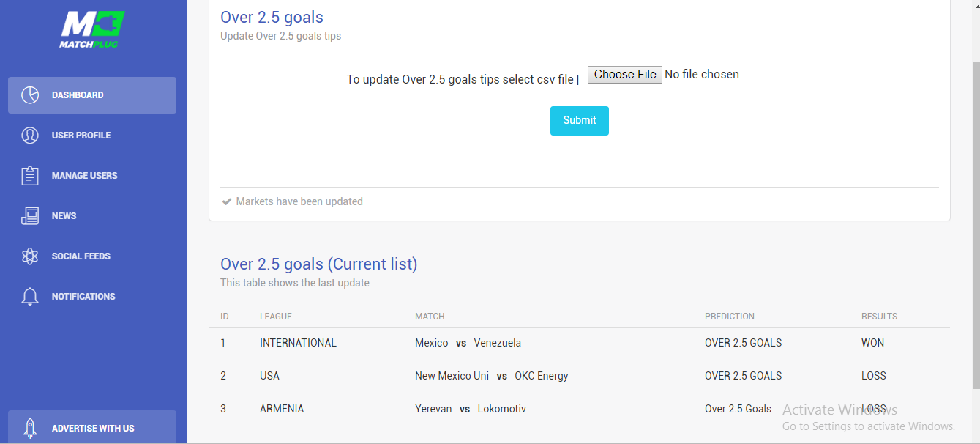Click the News newspaper icon

click(x=30, y=216)
